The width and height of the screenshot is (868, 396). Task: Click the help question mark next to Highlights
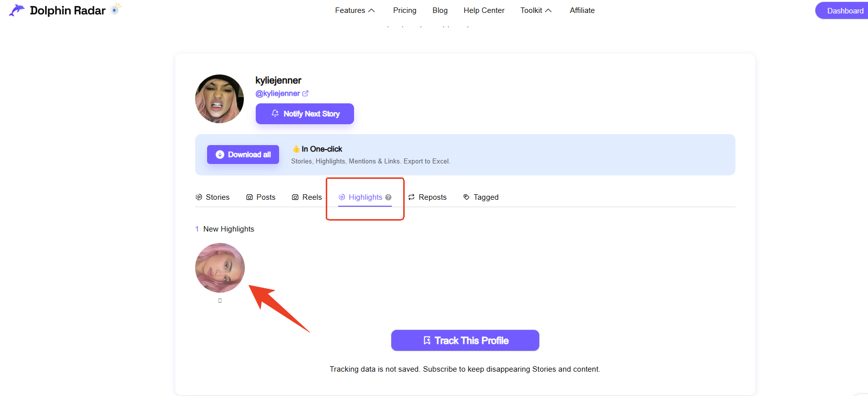pyautogui.click(x=388, y=197)
